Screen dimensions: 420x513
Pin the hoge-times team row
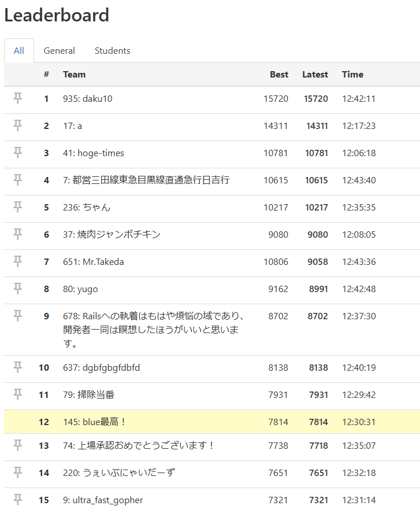18,153
